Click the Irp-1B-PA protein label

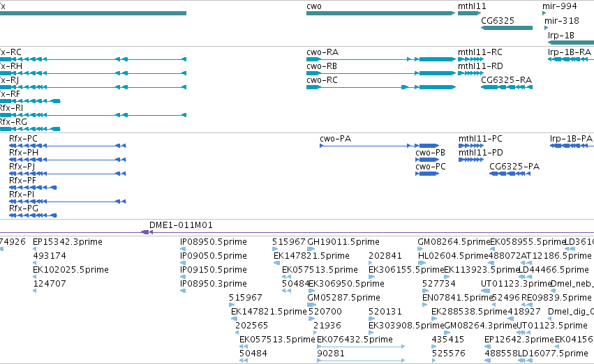(x=571, y=139)
